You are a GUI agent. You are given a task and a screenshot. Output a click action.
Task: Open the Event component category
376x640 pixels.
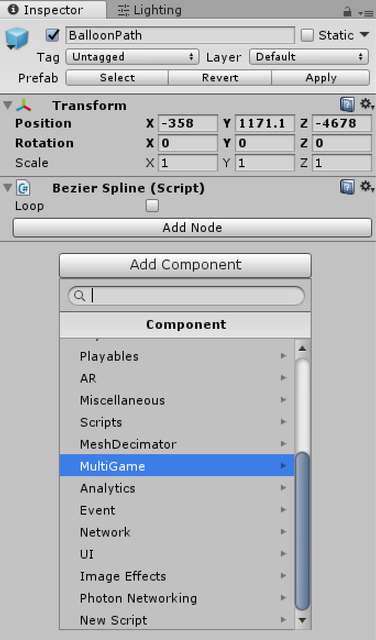[177, 510]
